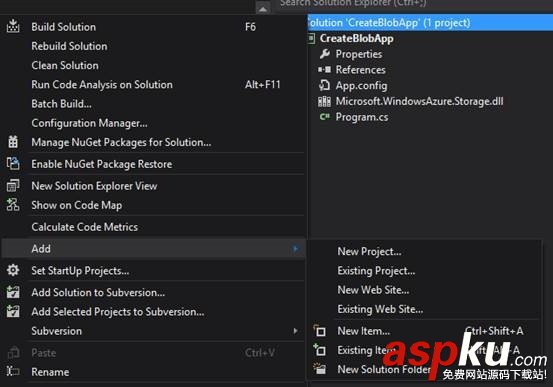Open Manage NuGet Packages for Solution
553x387 pixels.
[153, 142]
